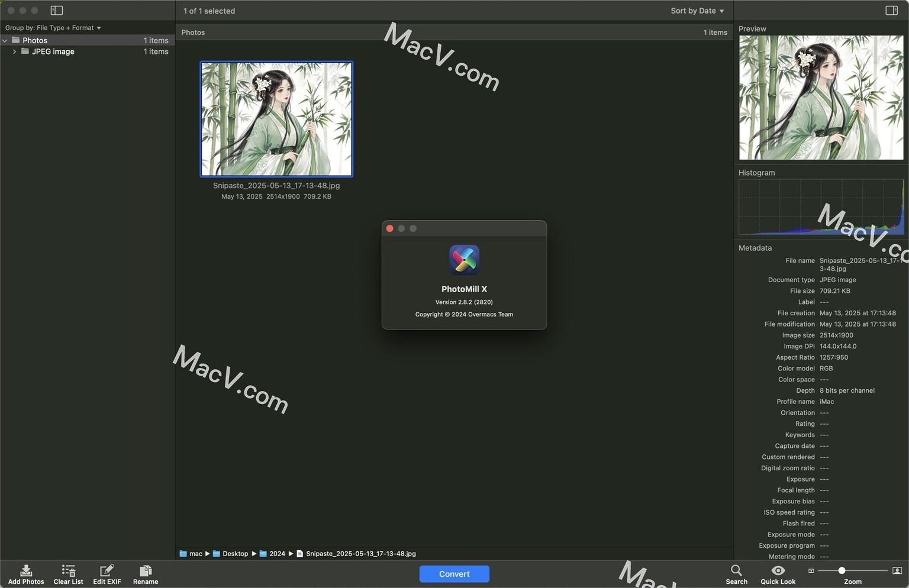Open Quick Look eye icon
The width and height of the screenshot is (909, 588).
[x=778, y=570]
